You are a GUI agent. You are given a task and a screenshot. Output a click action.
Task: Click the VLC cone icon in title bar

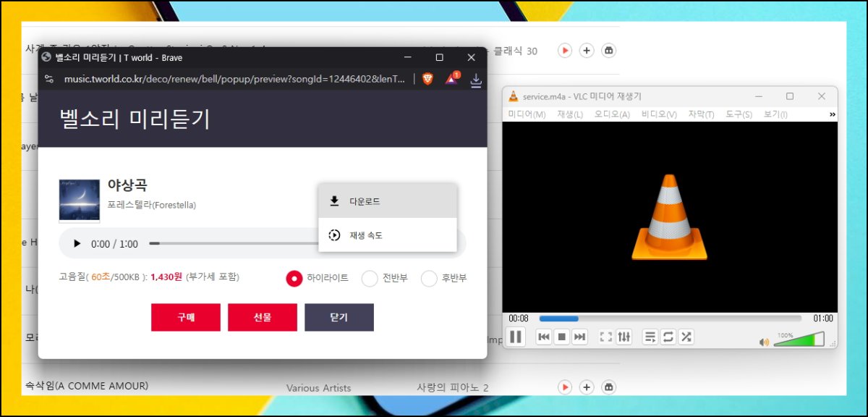(x=514, y=96)
